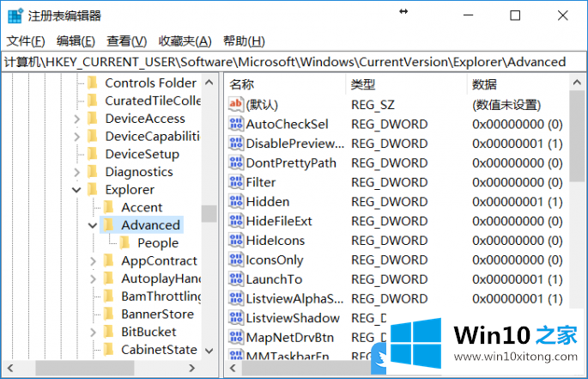Select the HideFileExt value name
The image size is (588, 379).
point(279,221)
